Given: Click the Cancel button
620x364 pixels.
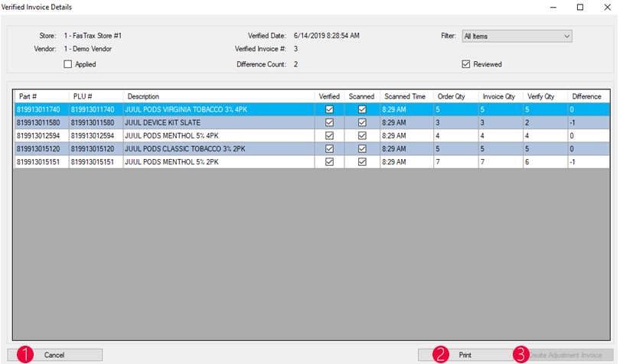Looking at the screenshot, I should click(55, 355).
